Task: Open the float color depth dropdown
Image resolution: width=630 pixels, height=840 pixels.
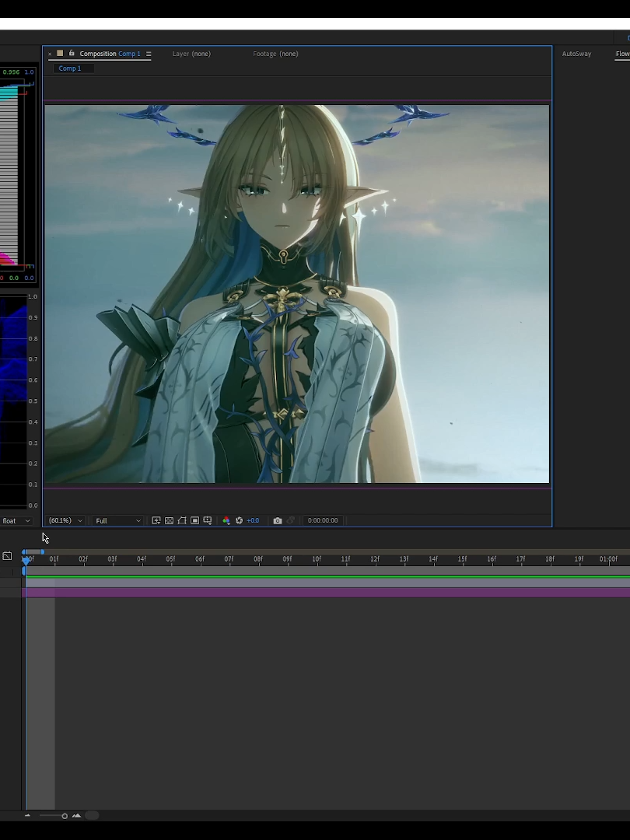Action: (x=16, y=520)
